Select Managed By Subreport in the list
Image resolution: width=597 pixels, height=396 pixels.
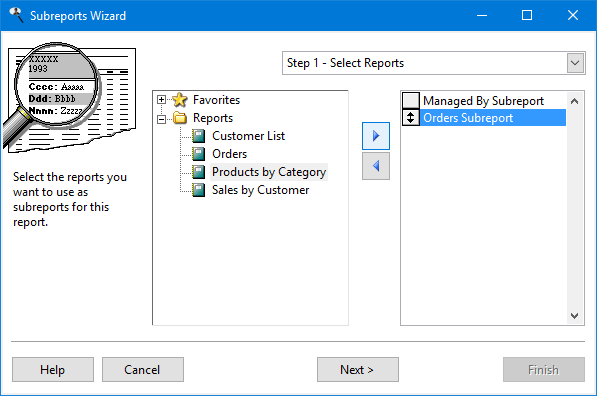(x=483, y=101)
